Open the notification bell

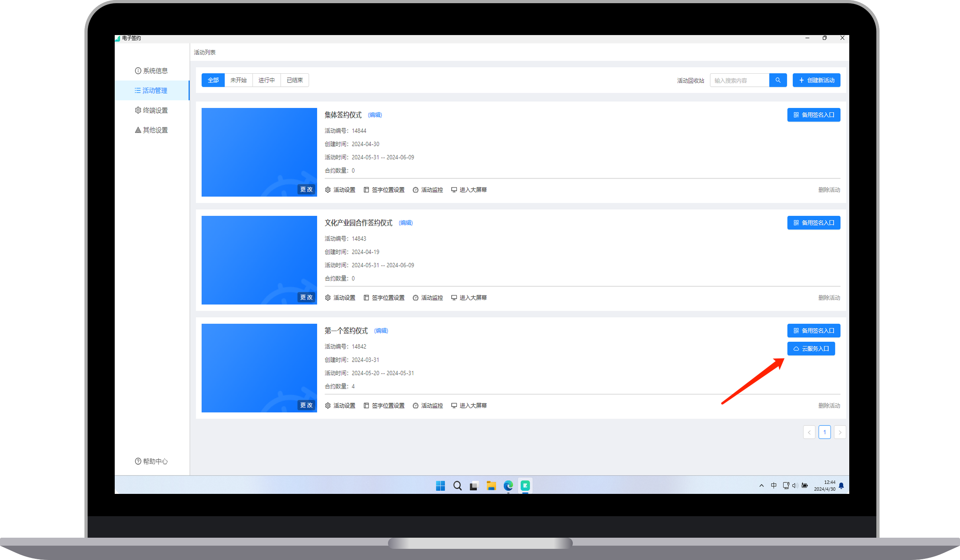tap(841, 486)
